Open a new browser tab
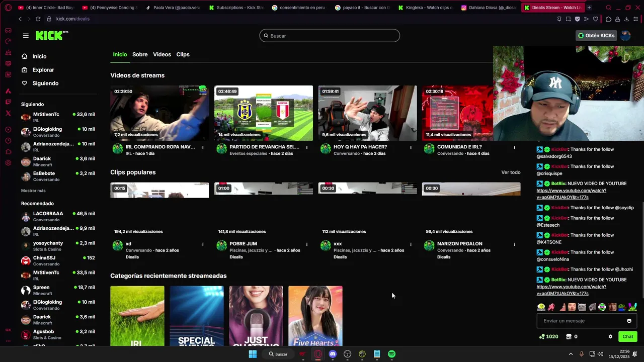The image size is (644, 362). pyautogui.click(x=589, y=8)
